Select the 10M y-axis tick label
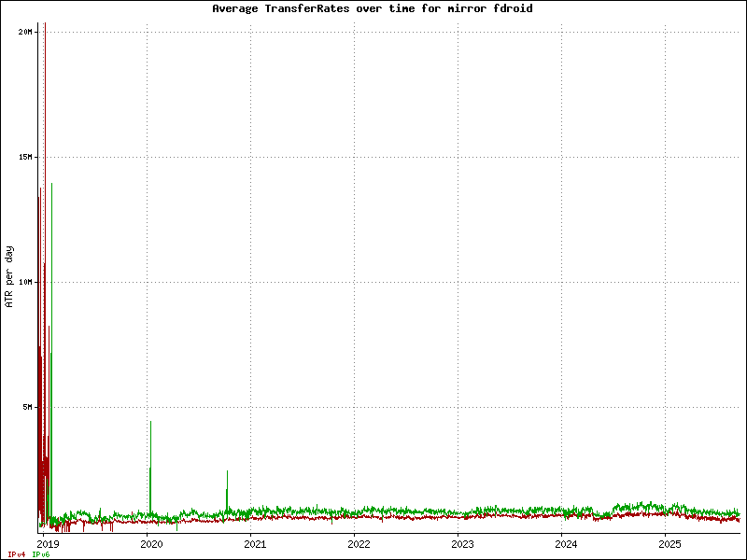The height and width of the screenshot is (560, 747). pyautogui.click(x=25, y=282)
